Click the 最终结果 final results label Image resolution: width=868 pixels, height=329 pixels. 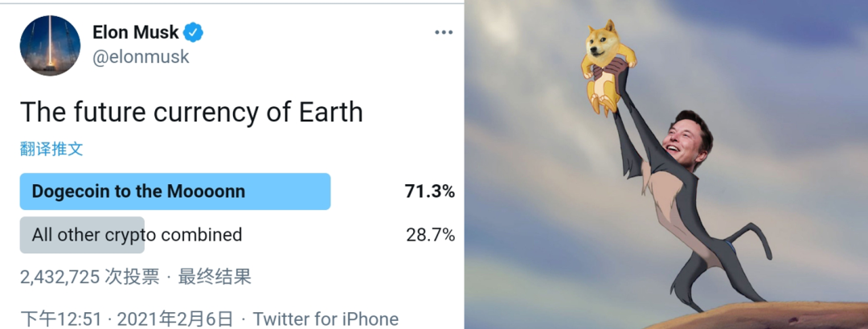215,277
